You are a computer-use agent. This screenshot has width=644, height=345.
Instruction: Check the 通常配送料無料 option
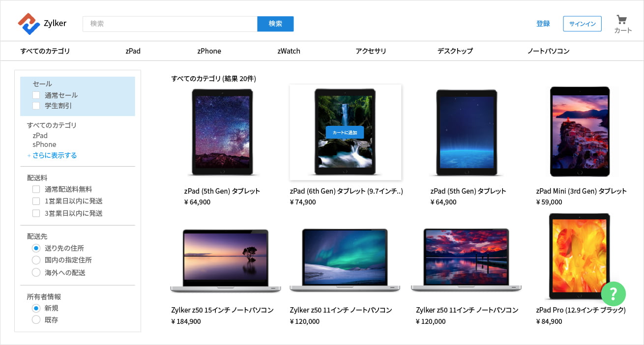[x=36, y=189]
